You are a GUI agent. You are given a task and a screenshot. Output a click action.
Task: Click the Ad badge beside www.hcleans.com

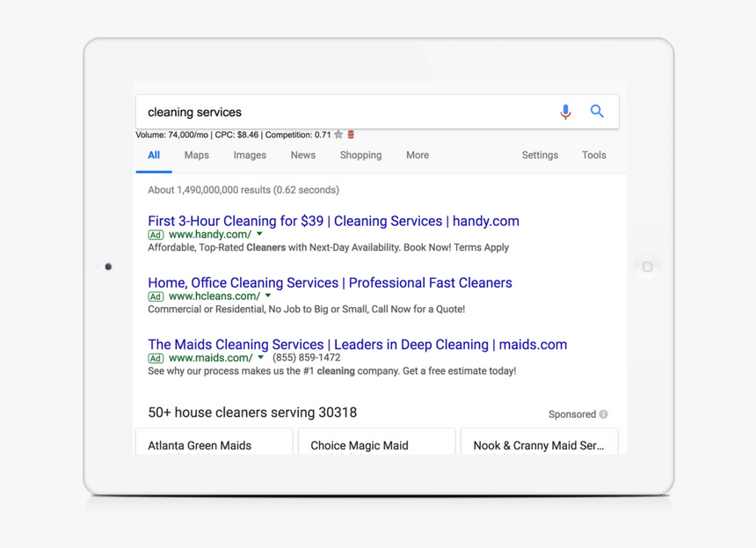(x=156, y=296)
